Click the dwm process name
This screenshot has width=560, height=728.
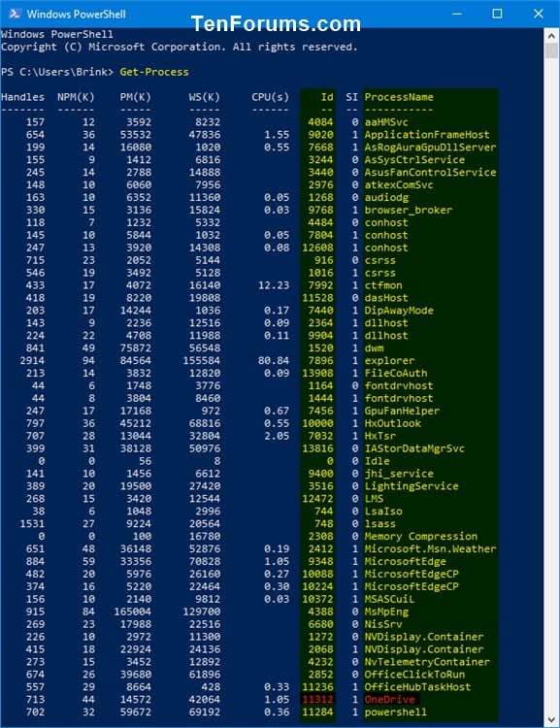(374, 347)
